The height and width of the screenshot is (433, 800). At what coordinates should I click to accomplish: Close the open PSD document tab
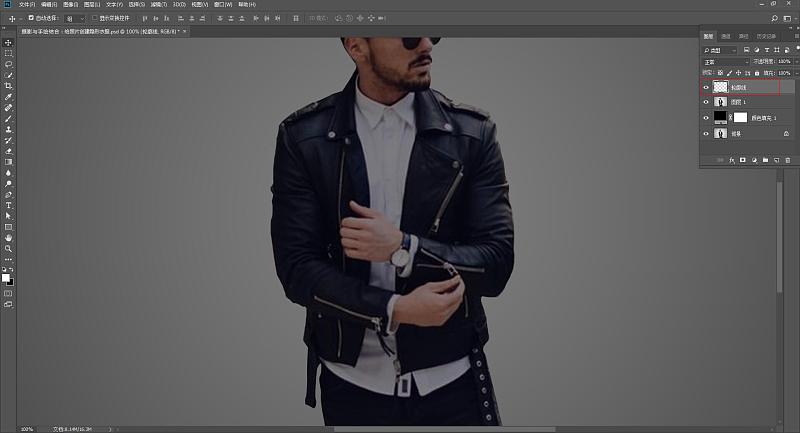(184, 32)
